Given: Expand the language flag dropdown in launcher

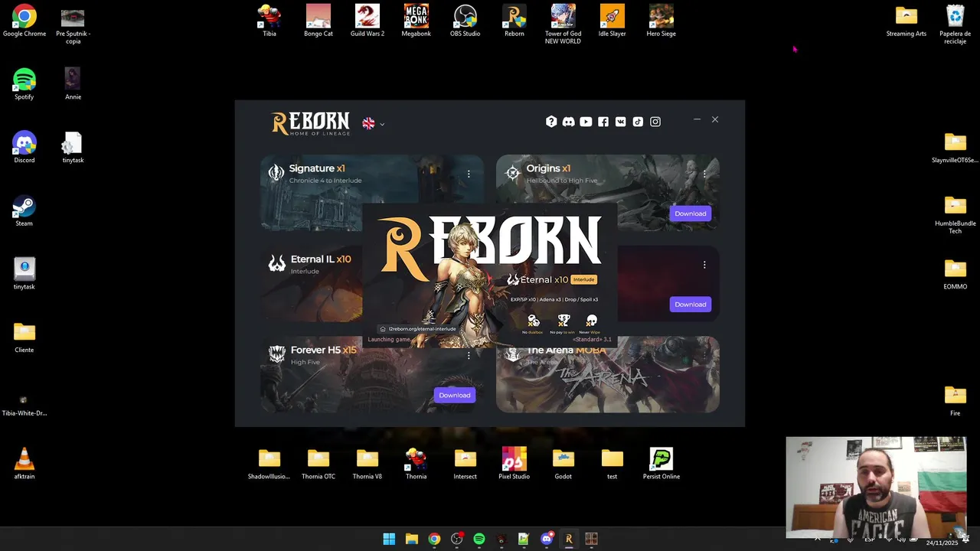Looking at the screenshot, I should click(x=373, y=123).
